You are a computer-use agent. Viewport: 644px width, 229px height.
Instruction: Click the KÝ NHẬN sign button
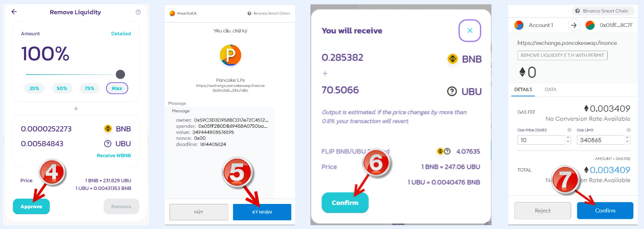pyautogui.click(x=262, y=212)
